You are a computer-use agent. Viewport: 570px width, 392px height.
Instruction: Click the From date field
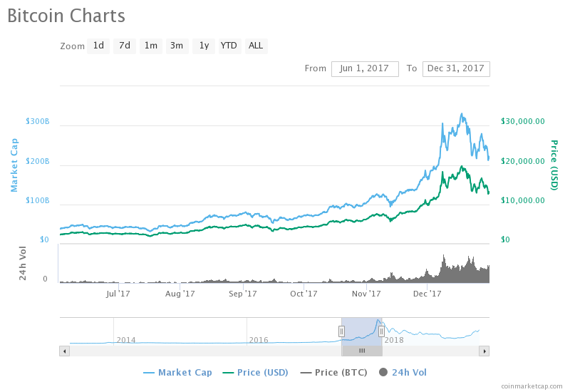pyautogui.click(x=365, y=68)
